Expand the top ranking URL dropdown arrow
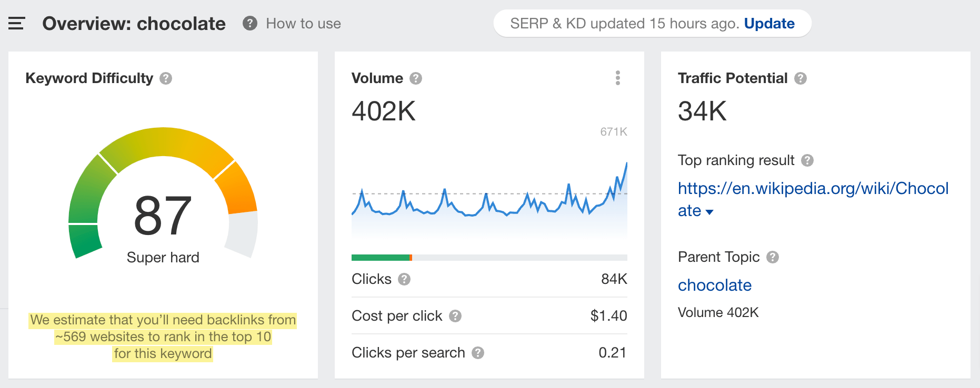The image size is (980, 388). (709, 212)
